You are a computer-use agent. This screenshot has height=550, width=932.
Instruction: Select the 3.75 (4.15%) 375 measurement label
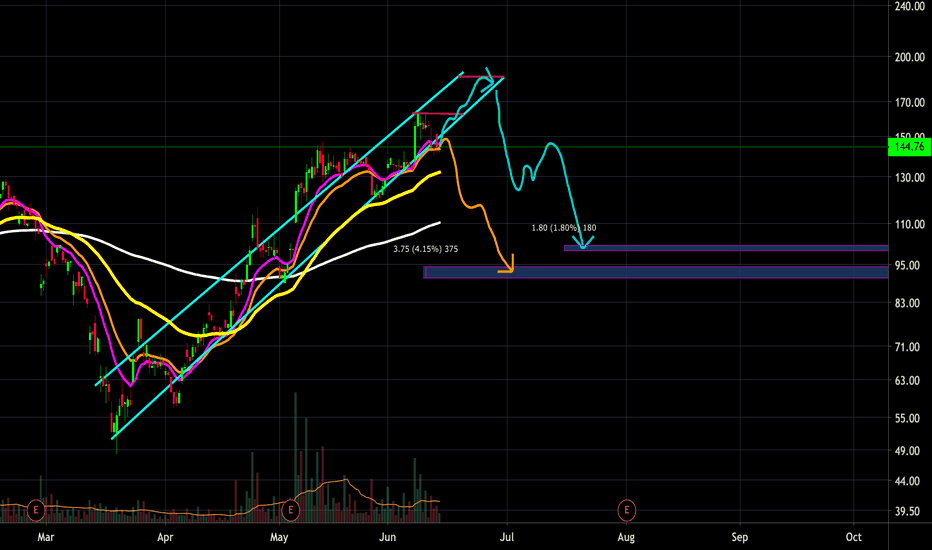click(426, 249)
